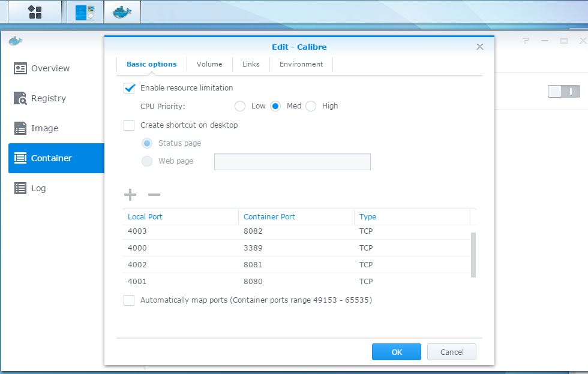
Task: Click the Docker whale logo in the app window
Action: coord(16,41)
